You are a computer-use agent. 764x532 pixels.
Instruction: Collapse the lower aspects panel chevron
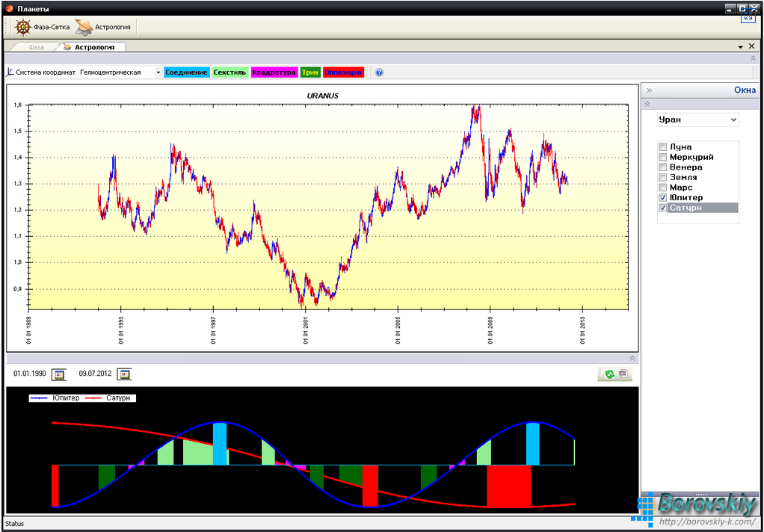(632, 358)
